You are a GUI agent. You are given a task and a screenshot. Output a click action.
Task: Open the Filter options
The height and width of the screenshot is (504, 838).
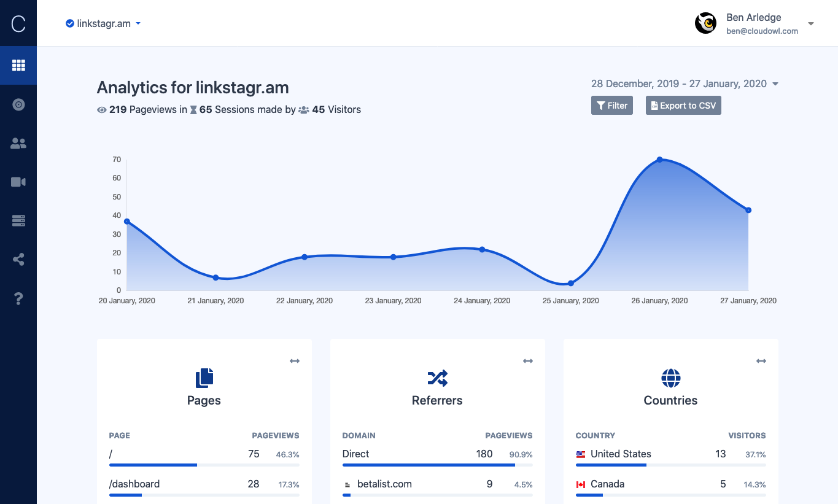[611, 105]
